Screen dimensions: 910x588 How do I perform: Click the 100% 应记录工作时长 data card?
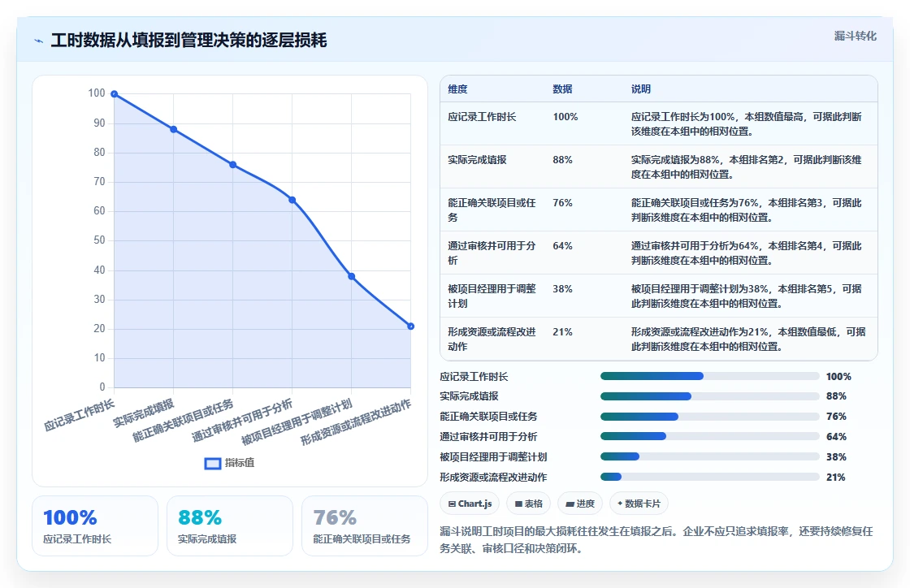[95, 526]
